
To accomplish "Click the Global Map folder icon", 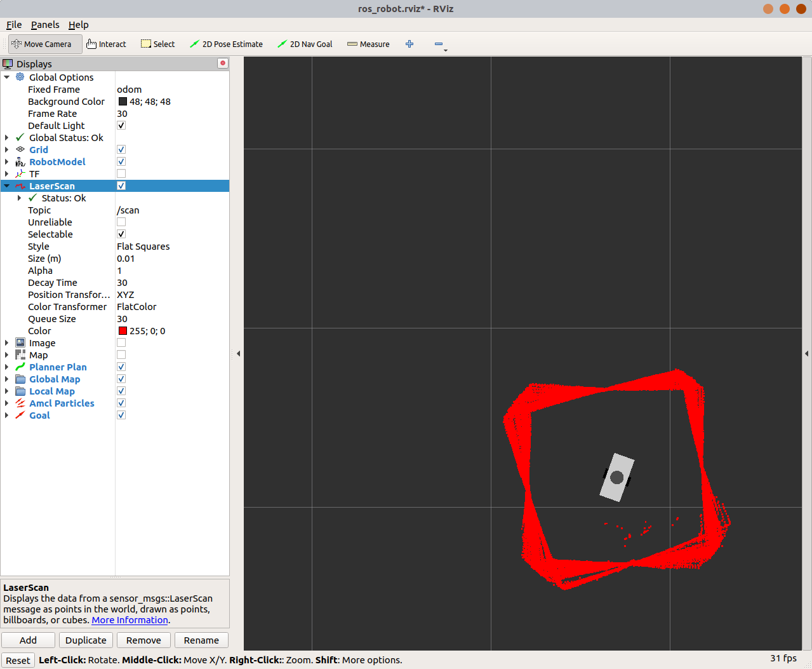I will tap(20, 379).
